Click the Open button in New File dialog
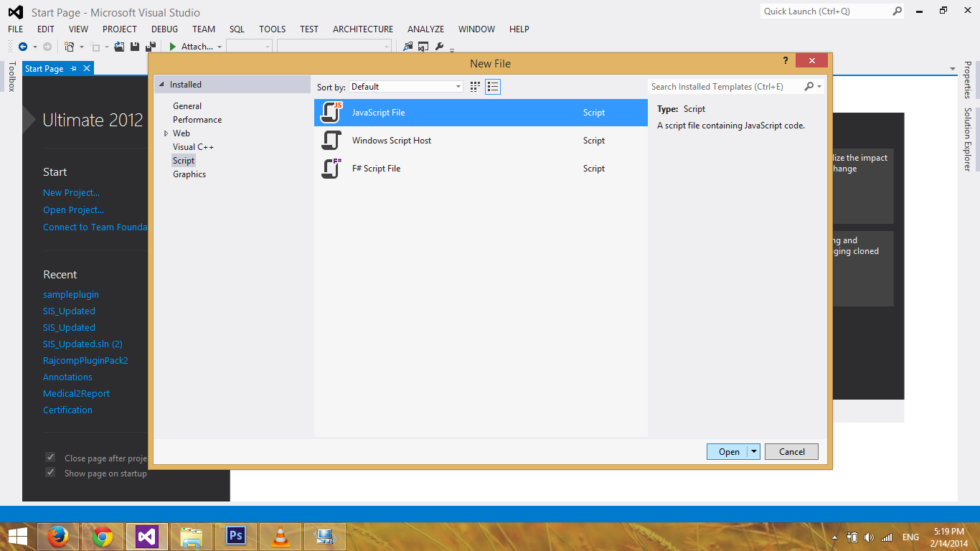Image resolution: width=980 pixels, height=551 pixels. (727, 452)
